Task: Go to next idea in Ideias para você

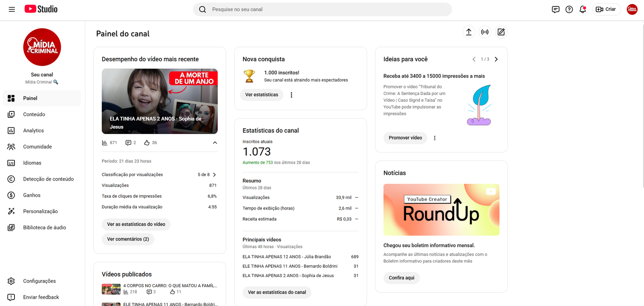Action: pos(496,59)
